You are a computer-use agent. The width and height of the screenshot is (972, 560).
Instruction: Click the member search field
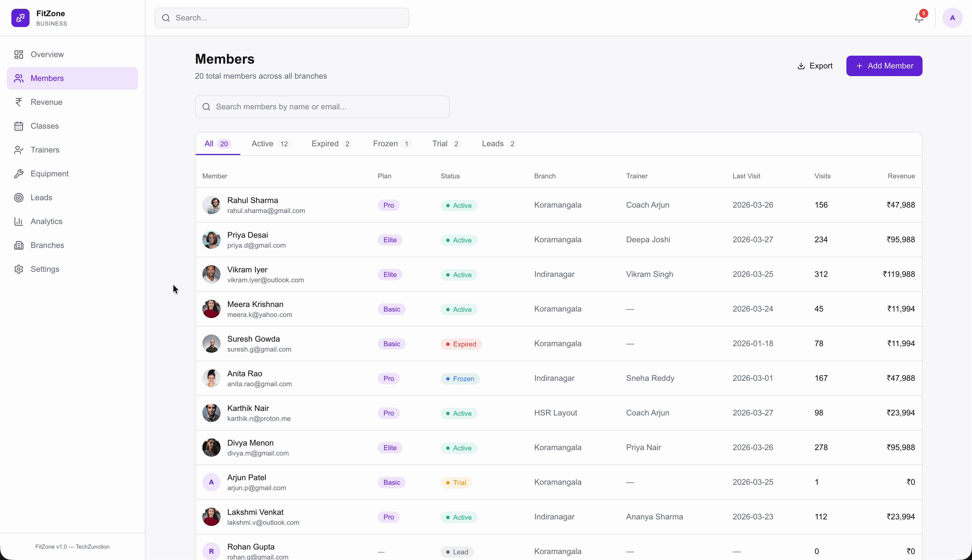[x=322, y=106]
